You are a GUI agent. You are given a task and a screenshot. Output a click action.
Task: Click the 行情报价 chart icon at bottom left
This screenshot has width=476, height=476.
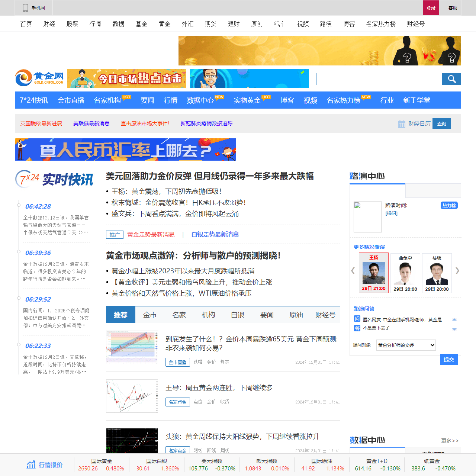pyautogui.click(x=31, y=464)
